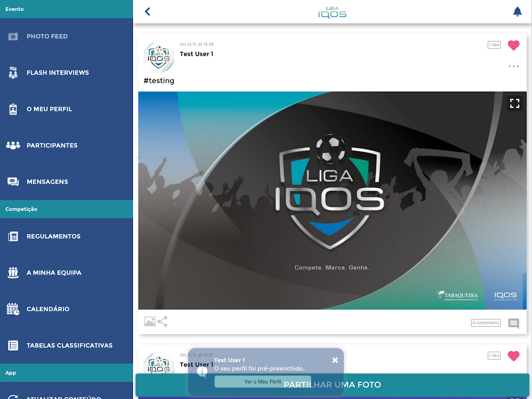Screen dimensions: 532x399
Task: Click the chat icon beside Mensagens
Action: [x=13, y=182]
